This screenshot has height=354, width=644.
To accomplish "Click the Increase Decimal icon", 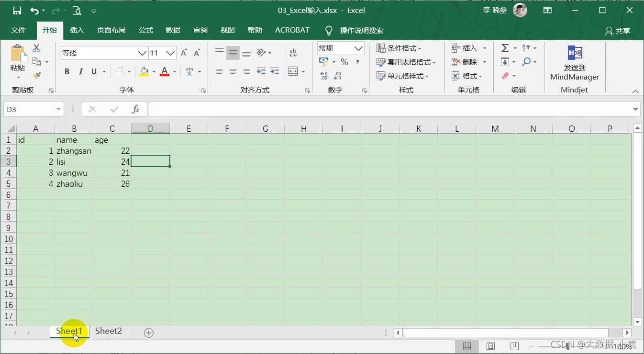I will pyautogui.click(x=324, y=76).
